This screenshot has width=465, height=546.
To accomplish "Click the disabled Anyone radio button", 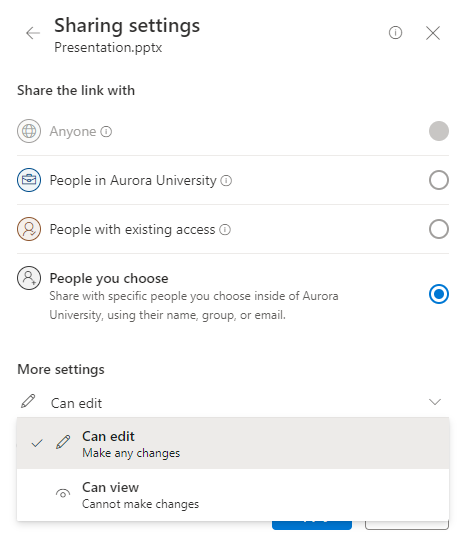I will tap(439, 131).
